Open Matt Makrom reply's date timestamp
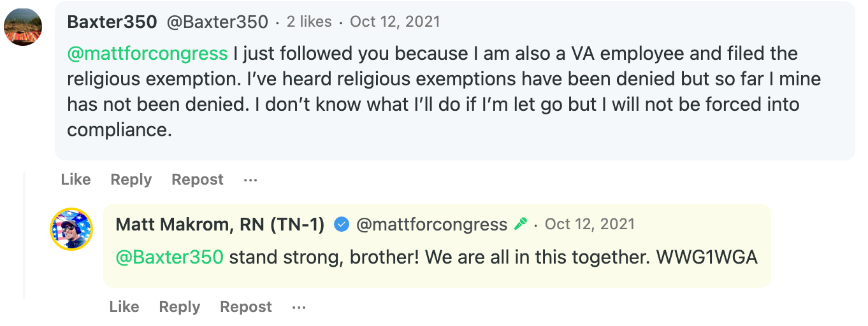Image resolution: width=868 pixels, height=326 pixels. 590,224
